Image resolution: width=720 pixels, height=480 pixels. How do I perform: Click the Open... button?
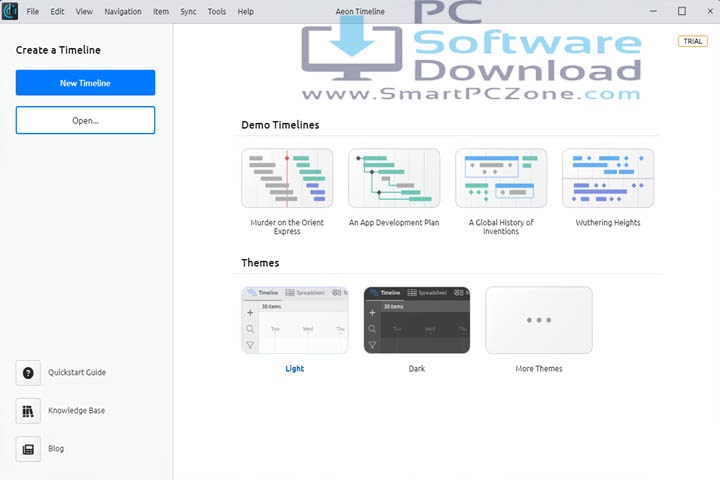click(x=85, y=120)
